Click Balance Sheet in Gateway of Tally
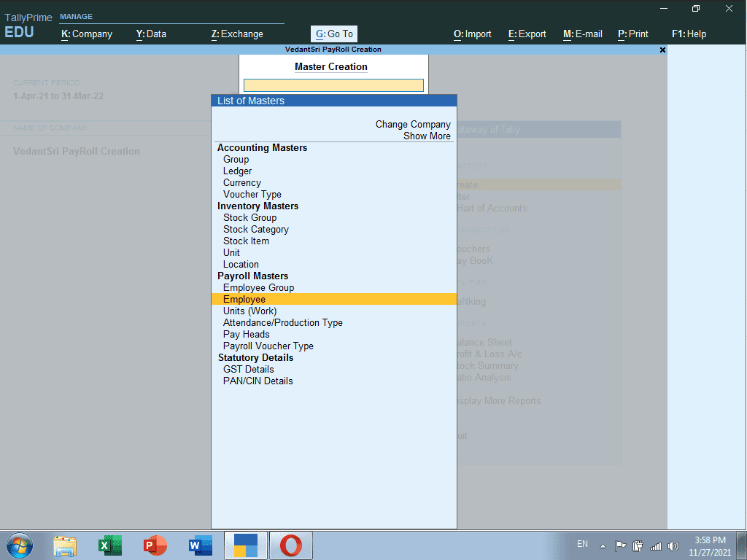This screenshot has width=747, height=560. (484, 343)
